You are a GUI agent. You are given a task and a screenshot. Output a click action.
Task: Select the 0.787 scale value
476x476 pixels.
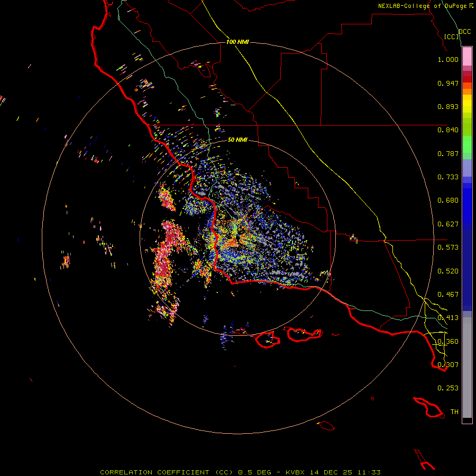click(448, 153)
